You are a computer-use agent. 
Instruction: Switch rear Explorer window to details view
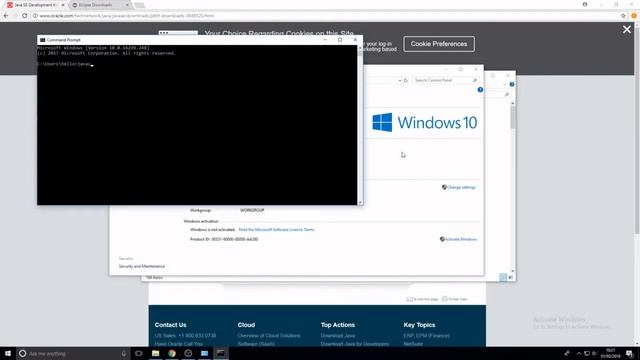(503, 277)
